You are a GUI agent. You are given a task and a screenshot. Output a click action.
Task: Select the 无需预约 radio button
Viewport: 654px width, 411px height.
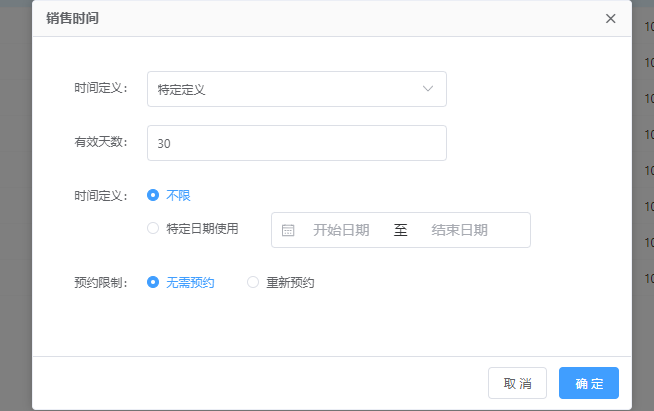[153, 282]
